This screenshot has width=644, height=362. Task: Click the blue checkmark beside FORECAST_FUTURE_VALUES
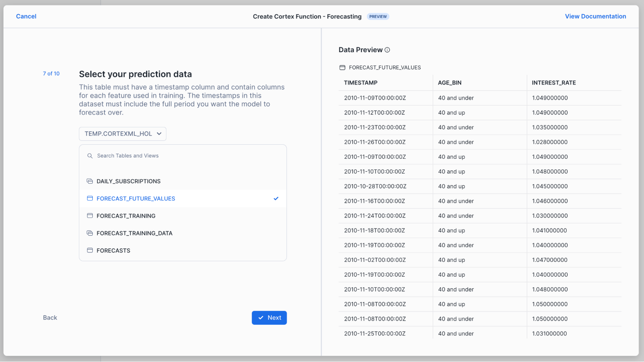tap(276, 198)
